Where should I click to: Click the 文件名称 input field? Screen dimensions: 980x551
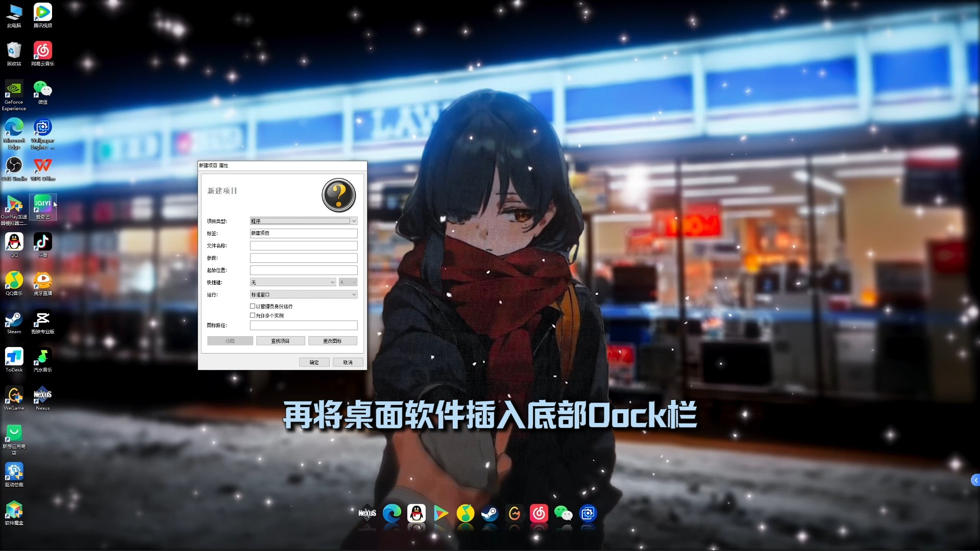[x=304, y=245]
